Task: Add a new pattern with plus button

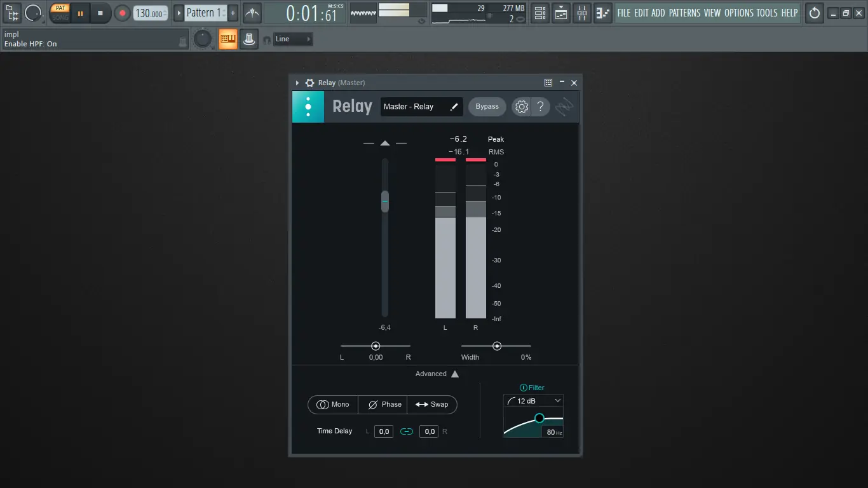Action: point(233,13)
